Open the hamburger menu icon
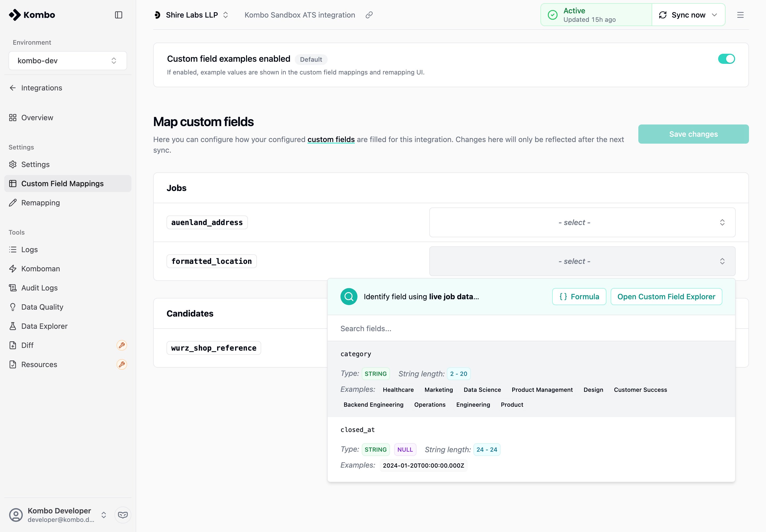The width and height of the screenshot is (766, 532). [740, 15]
